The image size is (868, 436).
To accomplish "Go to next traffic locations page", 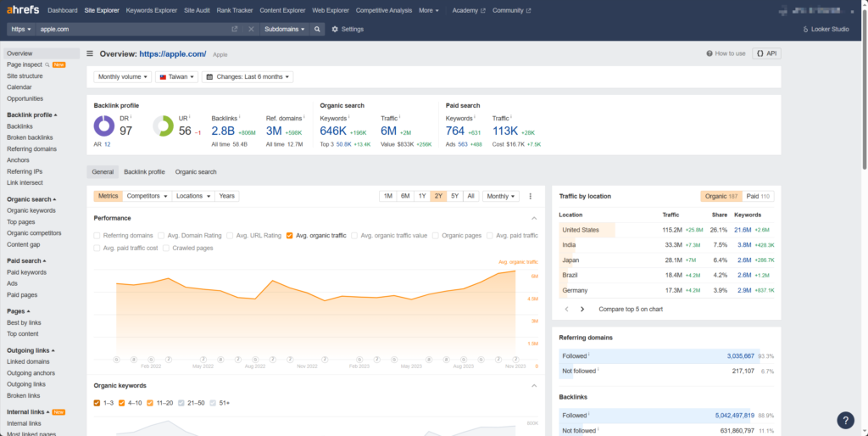I will click(582, 309).
